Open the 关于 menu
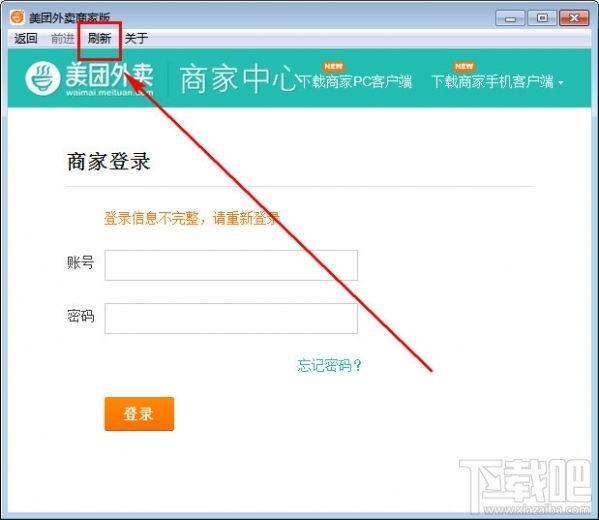Viewport: 599px width, 520px height. tap(136, 38)
